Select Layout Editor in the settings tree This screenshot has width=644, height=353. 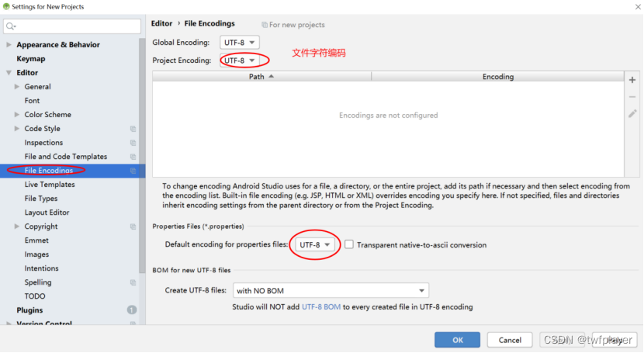pyautogui.click(x=47, y=213)
